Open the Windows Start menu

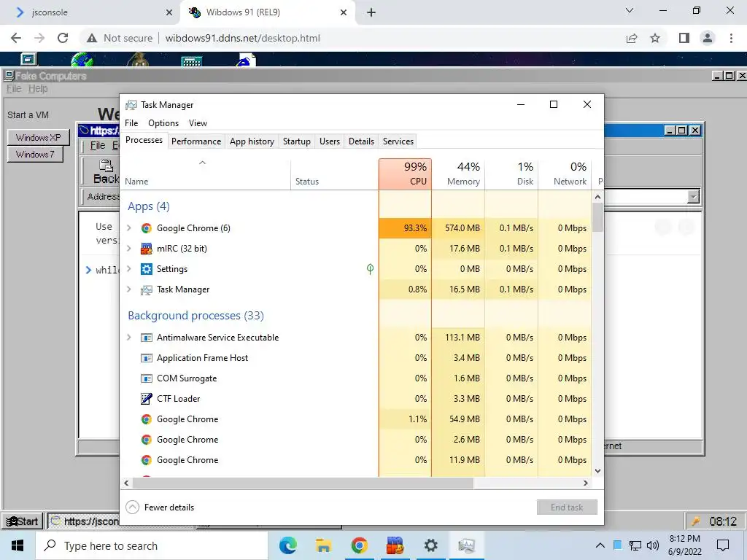[x=18, y=545]
